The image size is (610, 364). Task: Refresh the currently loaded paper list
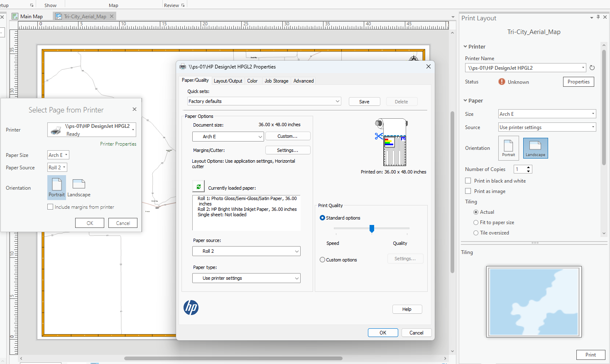click(198, 187)
